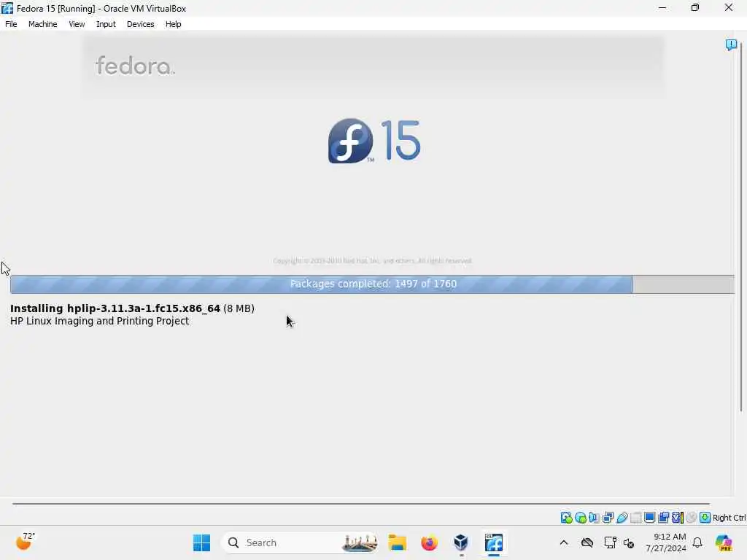Click the VirtualBox notification center icon
Image resolution: width=747 pixels, height=560 pixels.
[731, 44]
